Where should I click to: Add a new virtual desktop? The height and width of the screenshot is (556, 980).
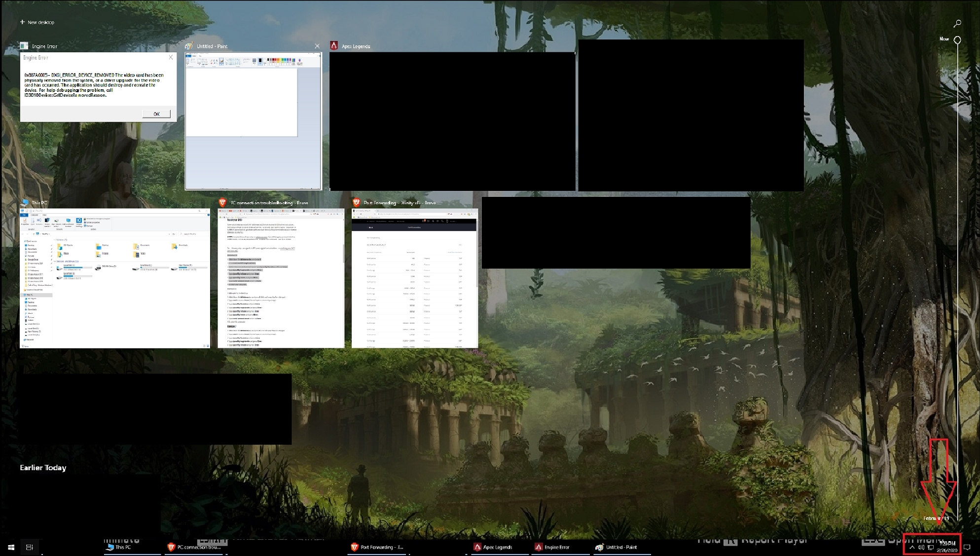[x=37, y=22]
